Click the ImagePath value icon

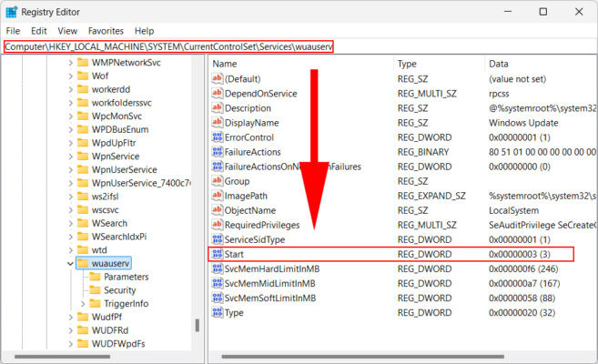click(217, 196)
